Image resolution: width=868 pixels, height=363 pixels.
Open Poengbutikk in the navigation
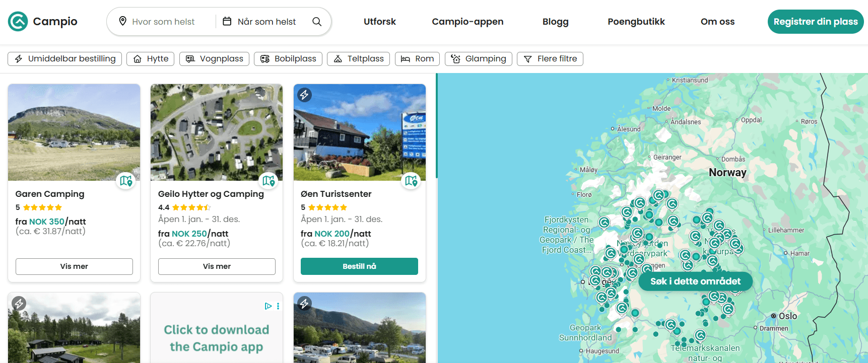tap(636, 22)
